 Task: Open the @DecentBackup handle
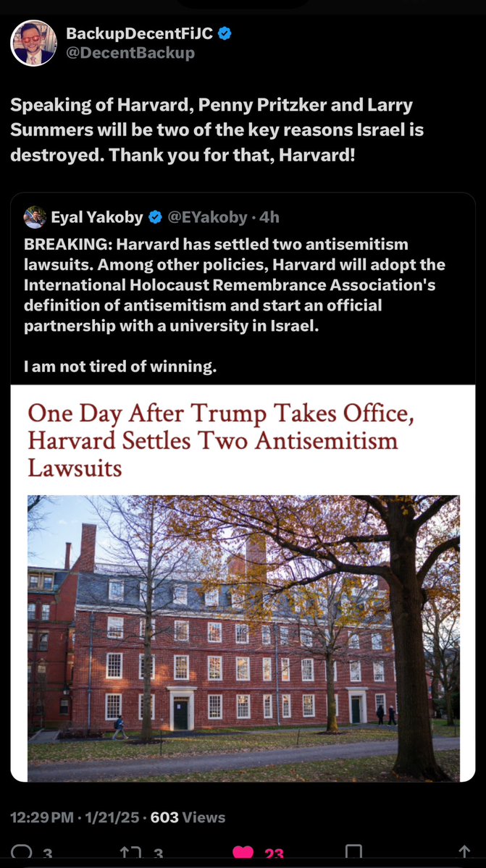pyautogui.click(x=130, y=53)
